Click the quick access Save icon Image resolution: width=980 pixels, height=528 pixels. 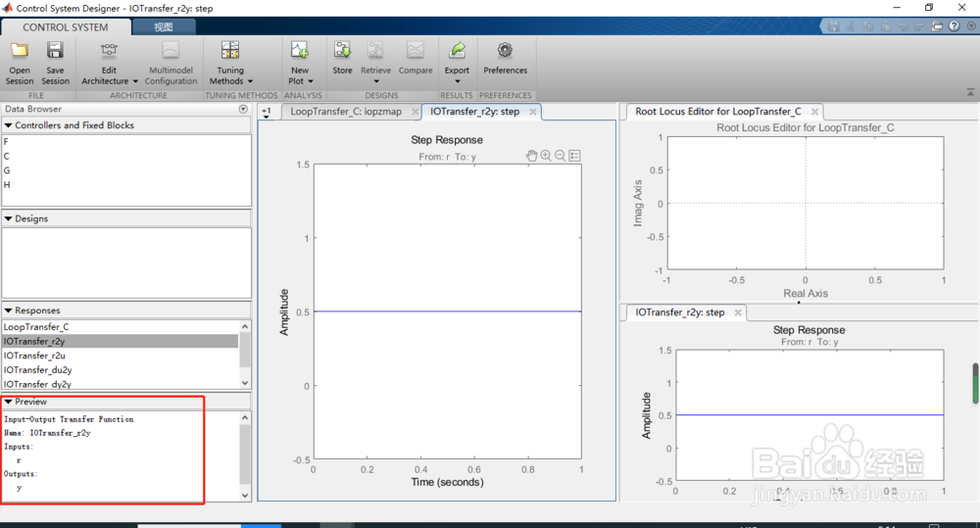pos(833,26)
